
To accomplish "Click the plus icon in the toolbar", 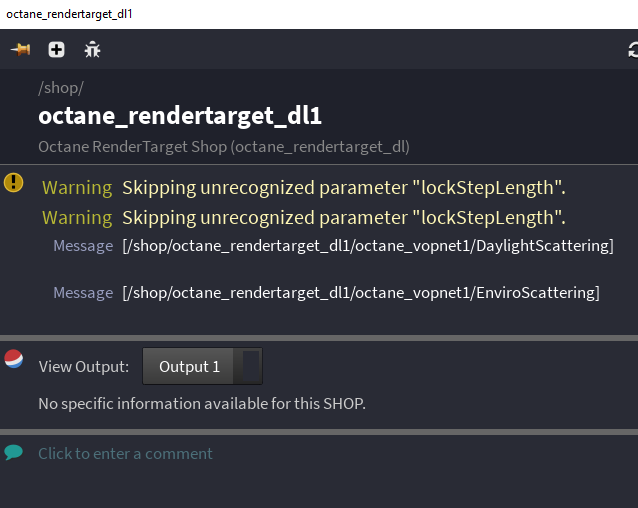I will pos(56,49).
